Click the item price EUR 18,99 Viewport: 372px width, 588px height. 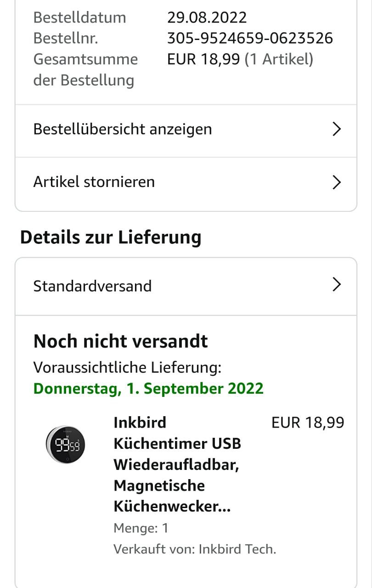308,423
